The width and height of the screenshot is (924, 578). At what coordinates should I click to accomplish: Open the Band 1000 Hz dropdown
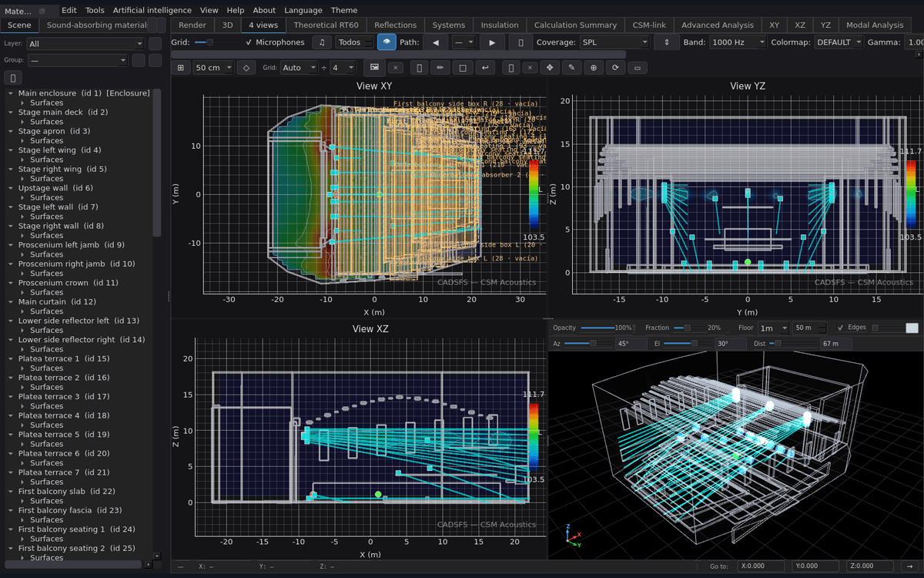click(738, 42)
